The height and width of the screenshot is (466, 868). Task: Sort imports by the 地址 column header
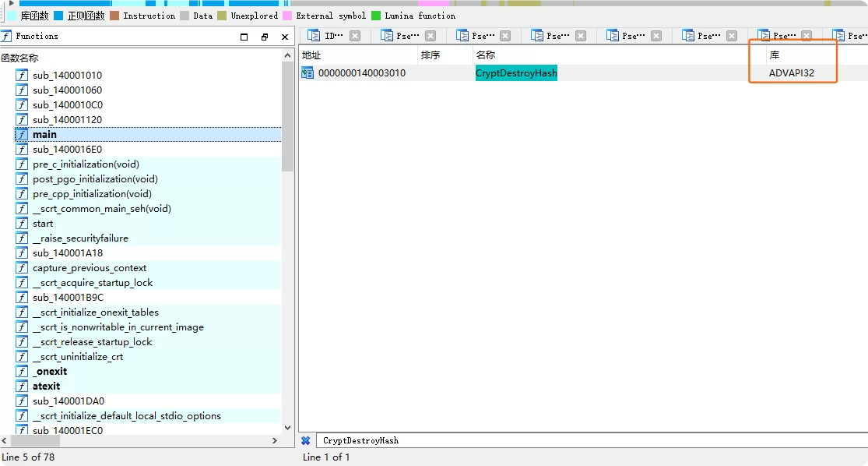tap(311, 55)
